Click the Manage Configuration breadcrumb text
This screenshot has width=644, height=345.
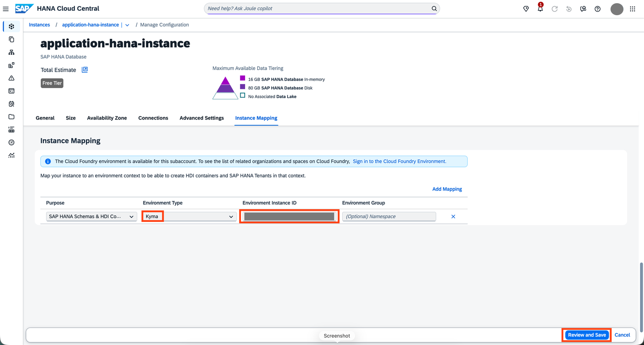[x=165, y=25]
